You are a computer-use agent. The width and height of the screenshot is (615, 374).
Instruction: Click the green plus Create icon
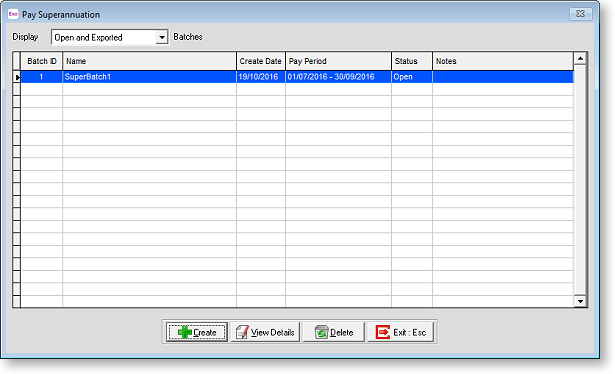tap(184, 332)
